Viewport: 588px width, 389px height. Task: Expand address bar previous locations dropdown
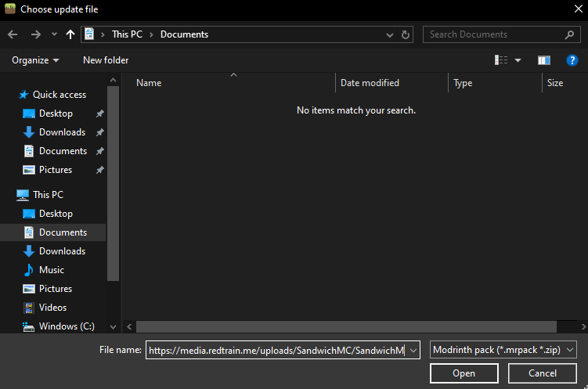(x=390, y=35)
